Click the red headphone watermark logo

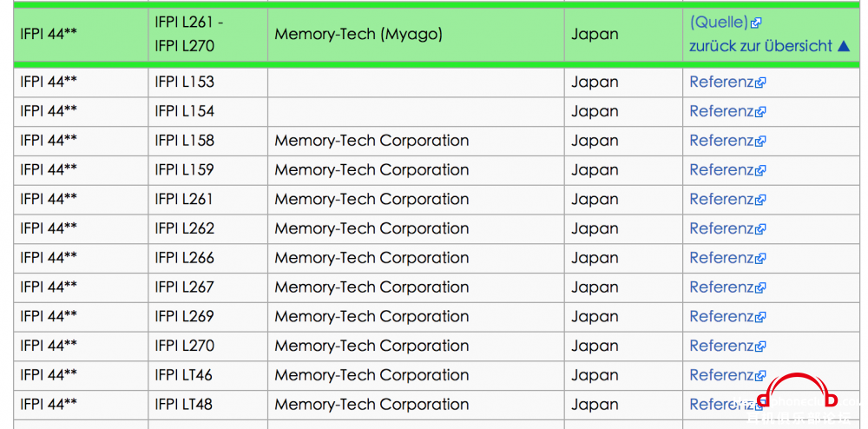coord(797,392)
